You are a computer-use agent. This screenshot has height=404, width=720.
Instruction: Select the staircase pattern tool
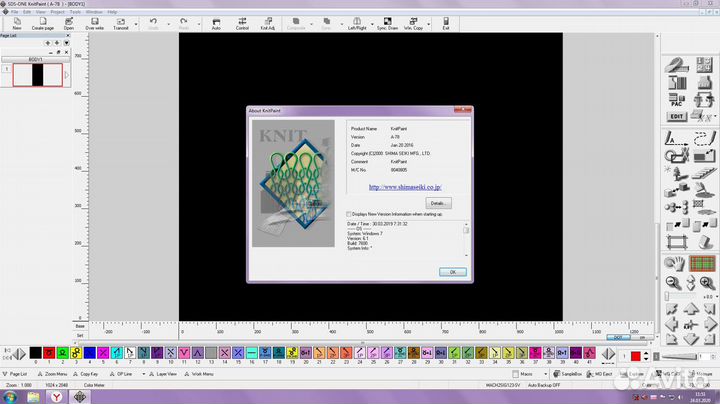click(704, 173)
